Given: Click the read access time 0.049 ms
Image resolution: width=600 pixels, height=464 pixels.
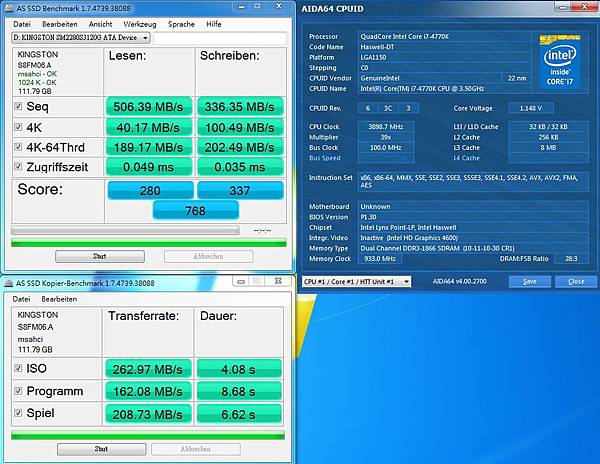Looking at the screenshot, I should point(148,167).
